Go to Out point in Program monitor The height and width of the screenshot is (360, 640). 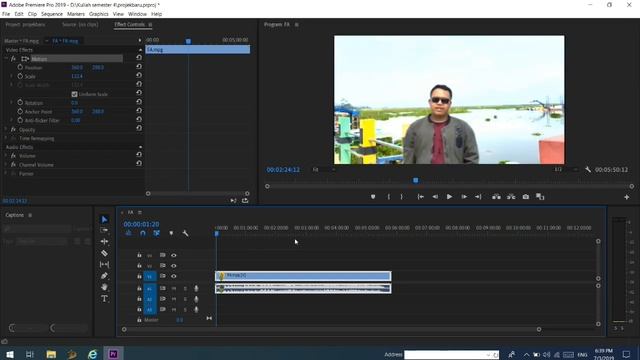(x=478, y=197)
